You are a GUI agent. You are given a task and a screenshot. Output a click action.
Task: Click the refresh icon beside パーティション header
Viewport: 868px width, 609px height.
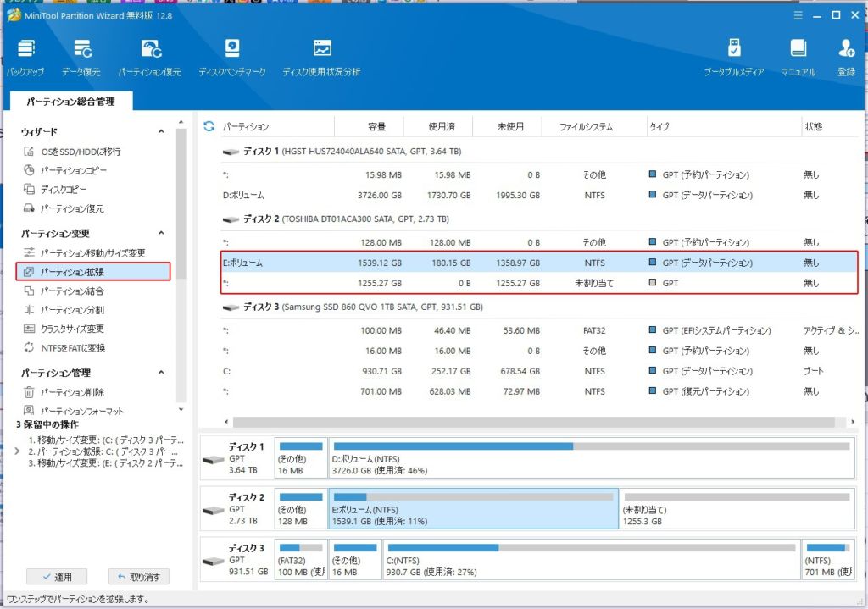[x=209, y=127]
